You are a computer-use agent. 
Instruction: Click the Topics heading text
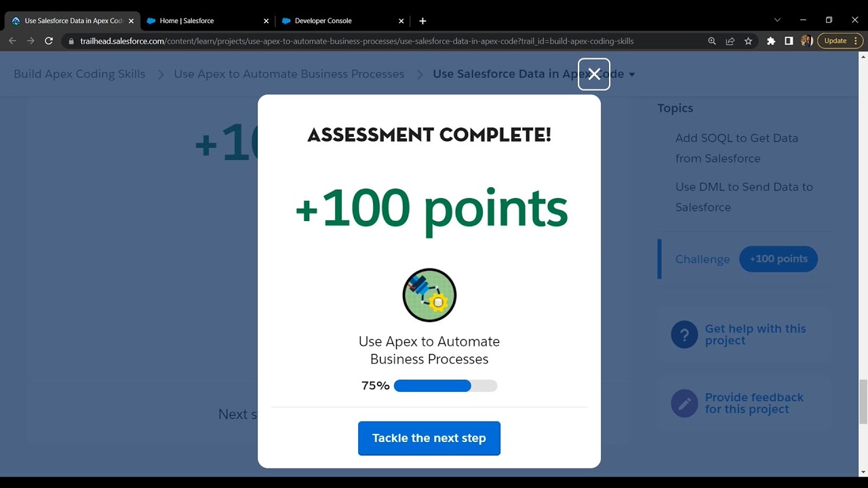pyautogui.click(x=675, y=108)
